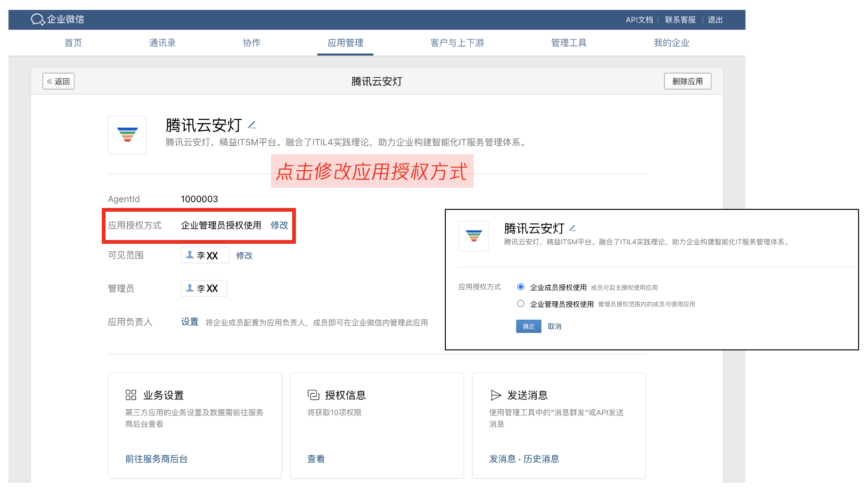
Task: Click the 腾讯云安灯 app logo on main page
Action: tap(127, 135)
